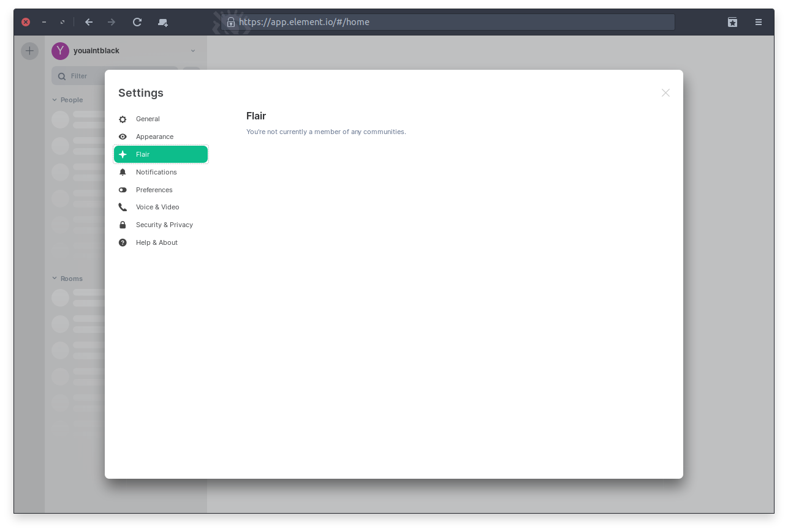
Task: Click the General gear icon
Action: click(123, 119)
